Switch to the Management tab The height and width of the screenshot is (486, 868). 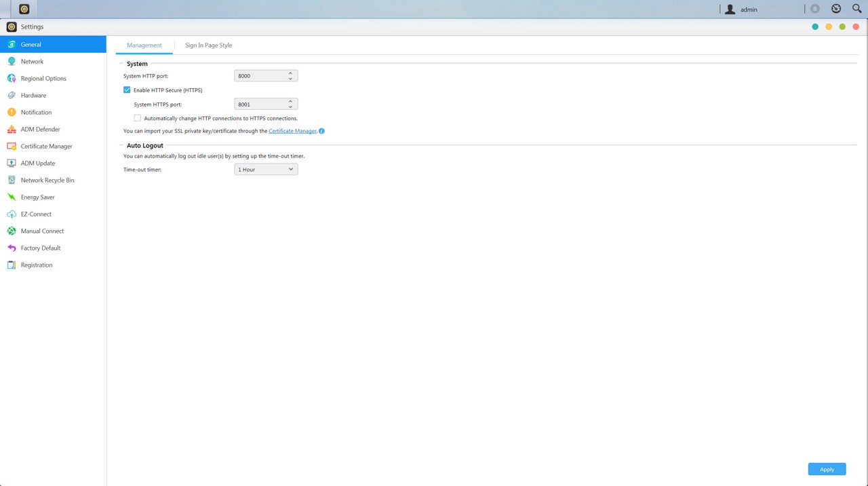click(144, 45)
